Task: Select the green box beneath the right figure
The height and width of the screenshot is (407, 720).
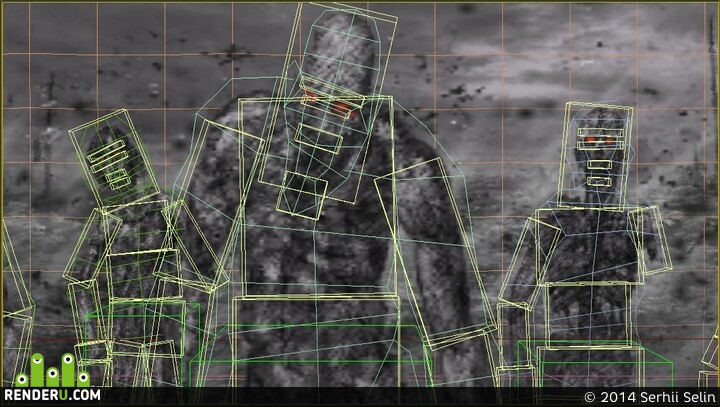Action: 595,364
